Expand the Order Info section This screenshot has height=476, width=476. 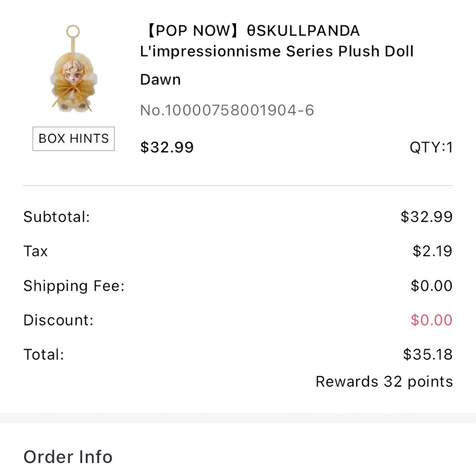coord(68,456)
